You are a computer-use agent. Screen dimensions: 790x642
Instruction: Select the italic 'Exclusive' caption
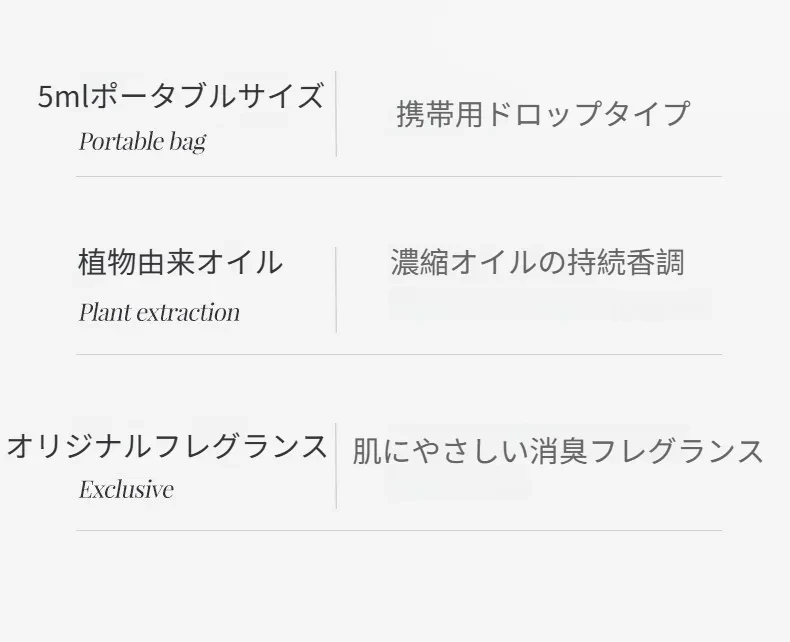coord(126,489)
